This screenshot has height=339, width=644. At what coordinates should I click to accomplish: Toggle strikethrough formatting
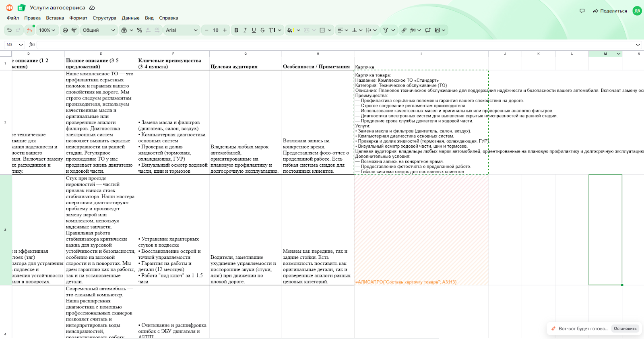tap(262, 30)
